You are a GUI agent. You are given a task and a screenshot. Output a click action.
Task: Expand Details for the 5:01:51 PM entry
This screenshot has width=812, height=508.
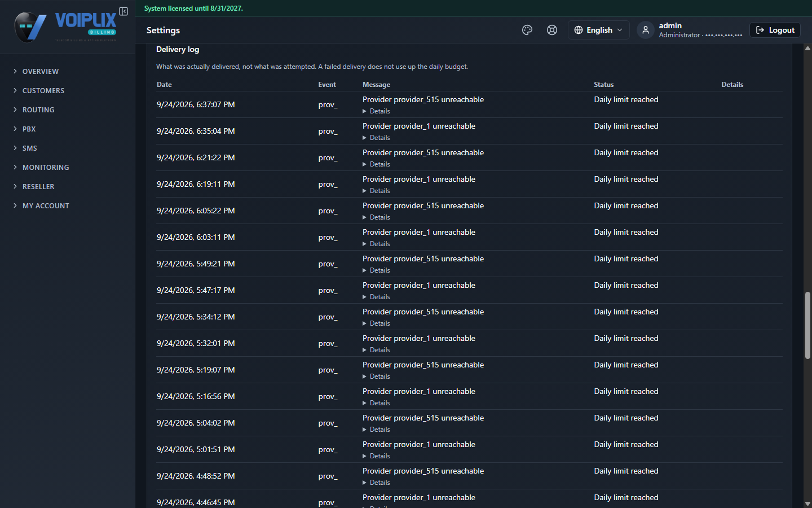point(376,456)
